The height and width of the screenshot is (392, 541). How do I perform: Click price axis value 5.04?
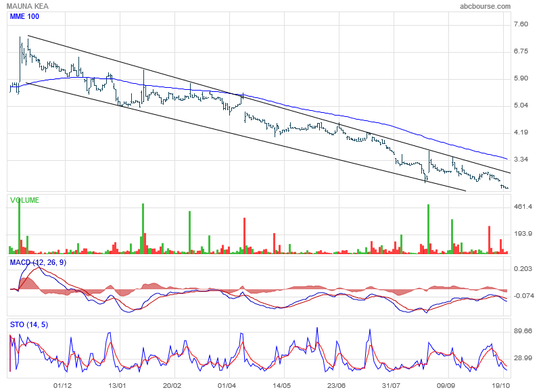pyautogui.click(x=521, y=105)
